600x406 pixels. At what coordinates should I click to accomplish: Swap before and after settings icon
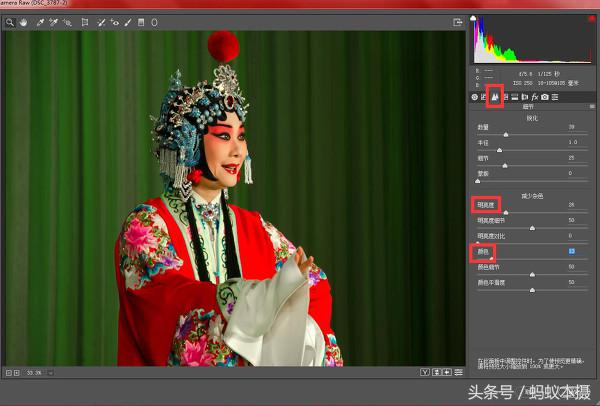[436, 372]
